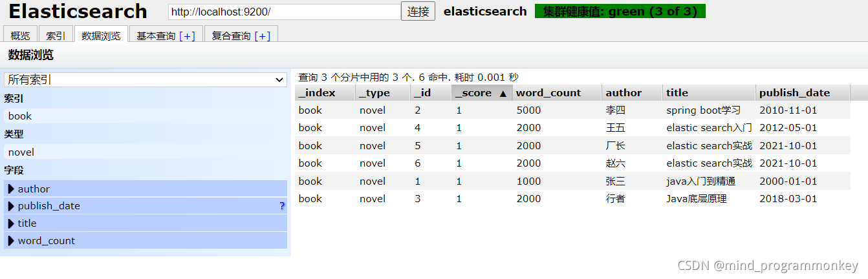
Task: Sort by the _id column header
Action: pos(431,93)
